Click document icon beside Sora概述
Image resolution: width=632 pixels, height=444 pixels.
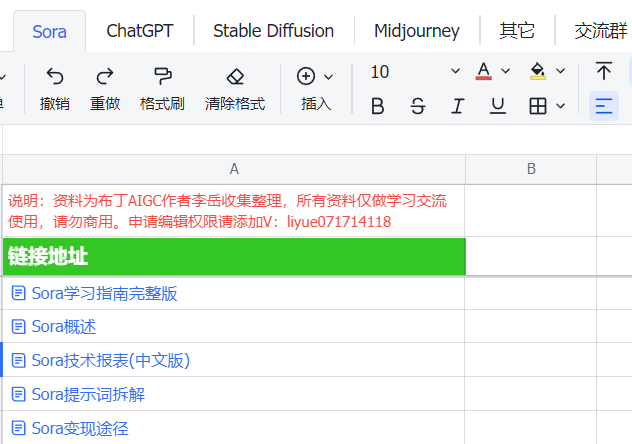19,326
